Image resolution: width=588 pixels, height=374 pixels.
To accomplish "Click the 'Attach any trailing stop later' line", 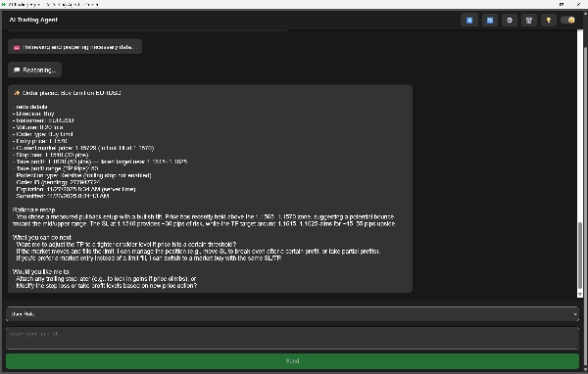I will pos(105,278).
